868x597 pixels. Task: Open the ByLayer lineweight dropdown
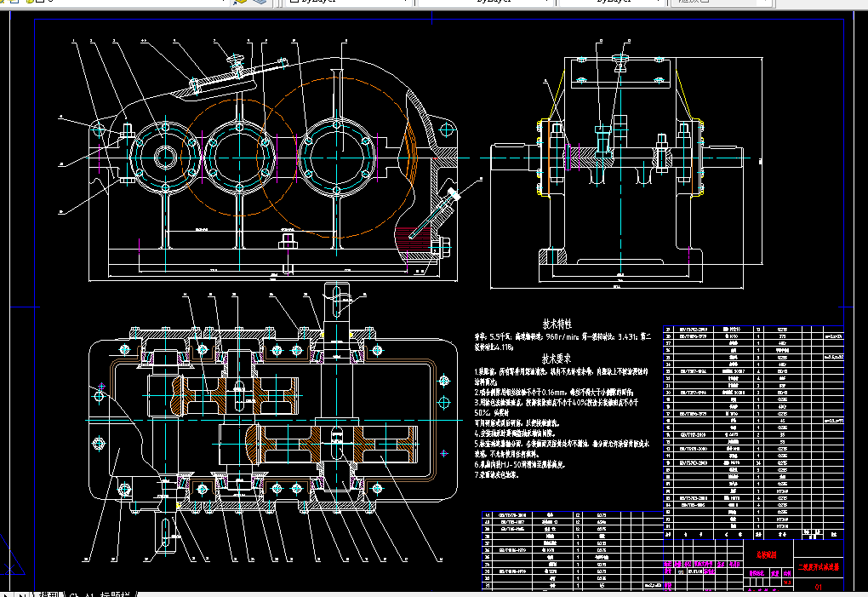click(660, 3)
